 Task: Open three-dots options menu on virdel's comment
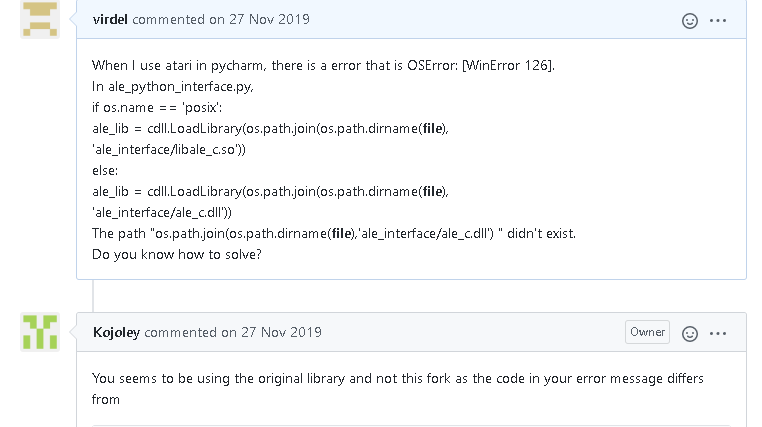(719, 20)
